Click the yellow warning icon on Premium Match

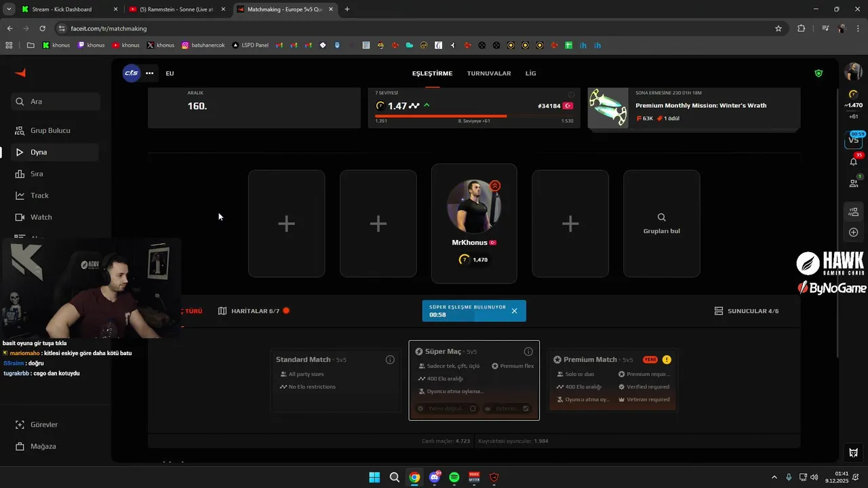[667, 360]
